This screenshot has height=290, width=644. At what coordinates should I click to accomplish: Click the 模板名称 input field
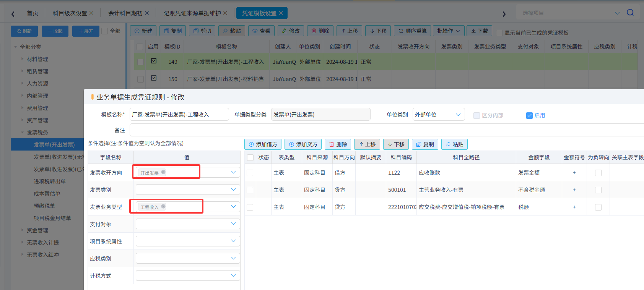pos(179,115)
